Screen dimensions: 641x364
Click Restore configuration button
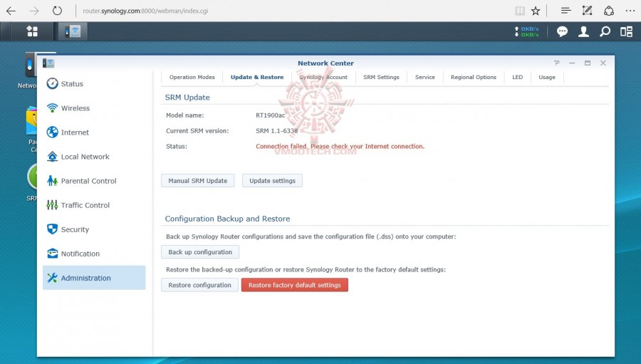pyautogui.click(x=200, y=285)
